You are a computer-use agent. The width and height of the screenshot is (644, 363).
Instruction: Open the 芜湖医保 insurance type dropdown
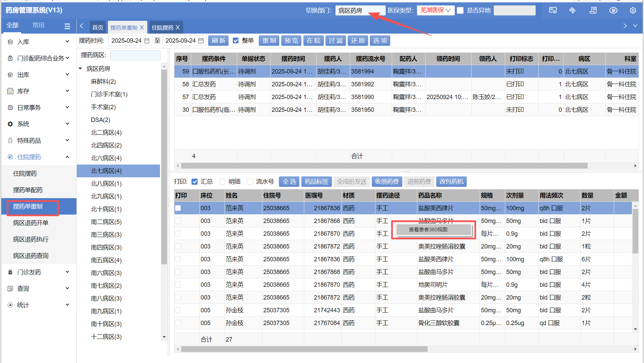tap(435, 10)
